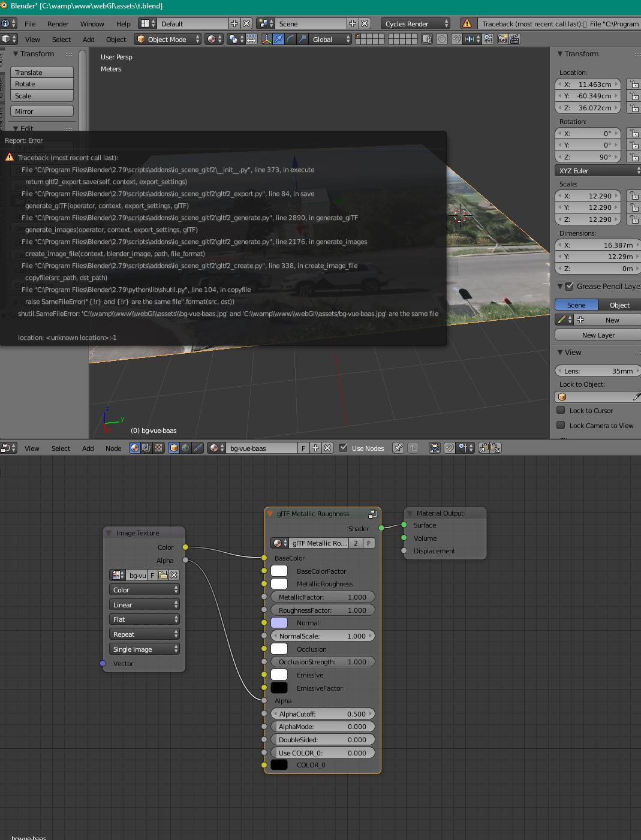Image resolution: width=641 pixels, height=840 pixels.
Task: Add a new scene next to Scene field
Action: tap(353, 23)
